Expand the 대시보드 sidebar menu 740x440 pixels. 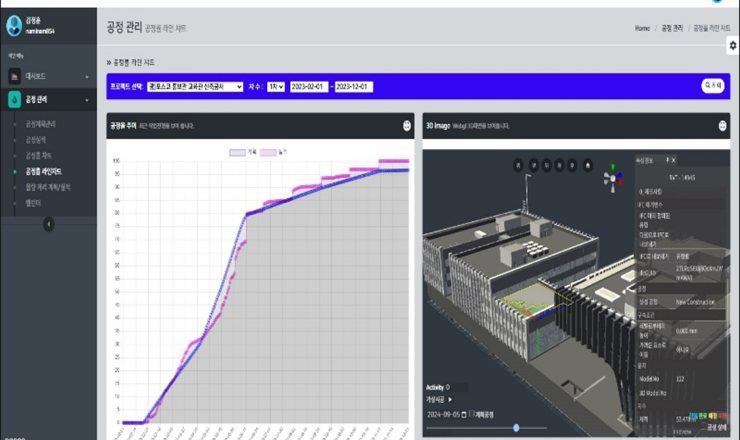click(x=48, y=76)
